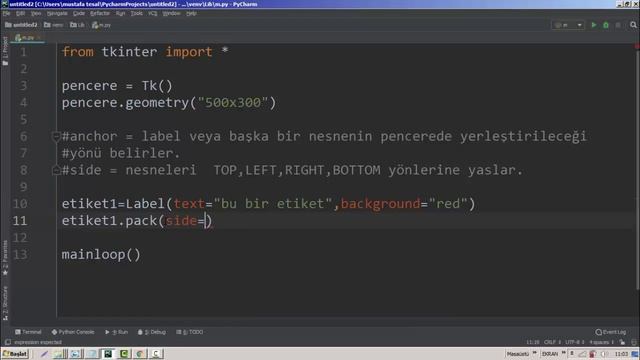Screen dimensions: 640x360
Task: Open the Chrome taskbar icon
Action: click(140, 353)
